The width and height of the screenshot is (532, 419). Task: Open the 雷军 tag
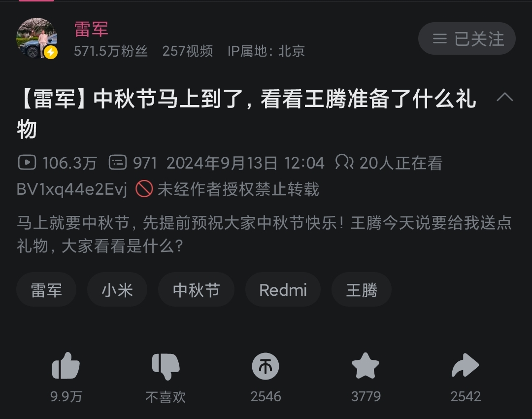pos(46,290)
